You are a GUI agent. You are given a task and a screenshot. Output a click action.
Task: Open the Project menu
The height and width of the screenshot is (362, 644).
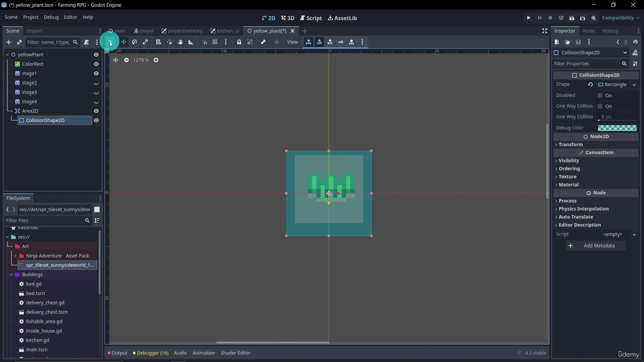tap(30, 17)
